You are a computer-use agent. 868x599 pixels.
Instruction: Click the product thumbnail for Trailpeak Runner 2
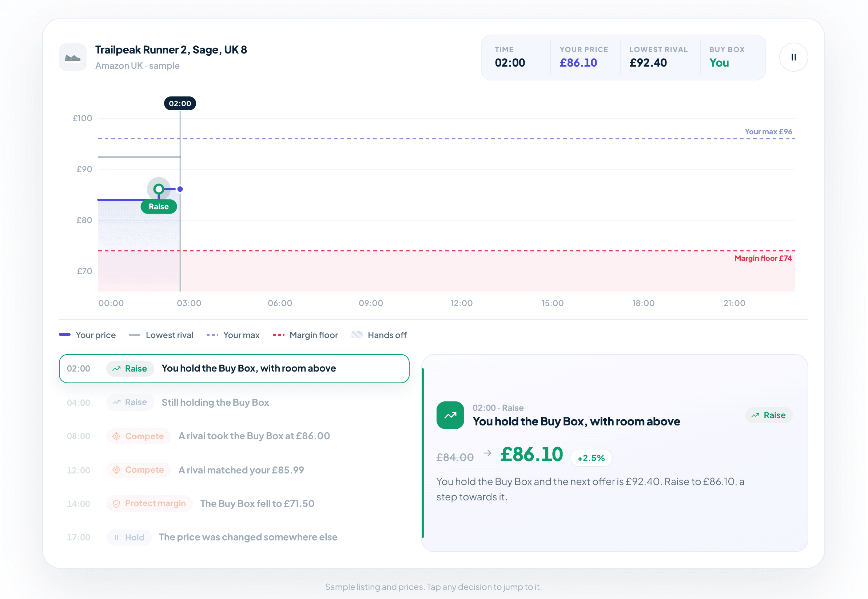click(73, 57)
